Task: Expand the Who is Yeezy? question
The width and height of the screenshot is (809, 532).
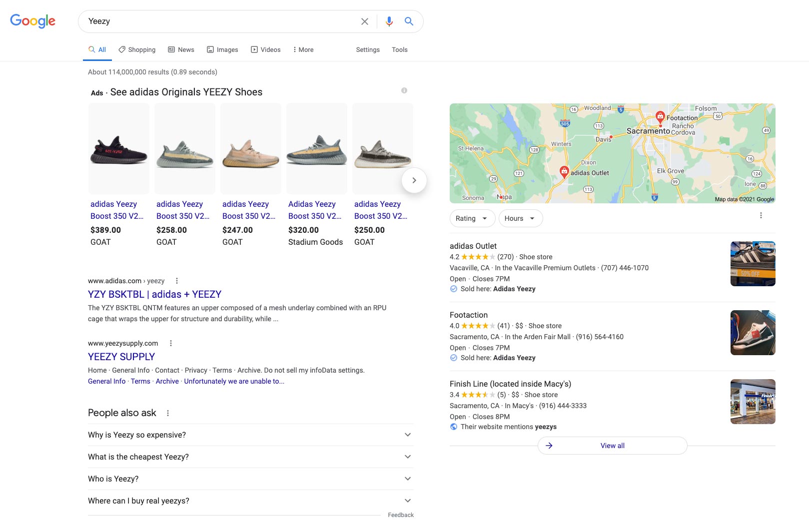Action: (x=250, y=479)
